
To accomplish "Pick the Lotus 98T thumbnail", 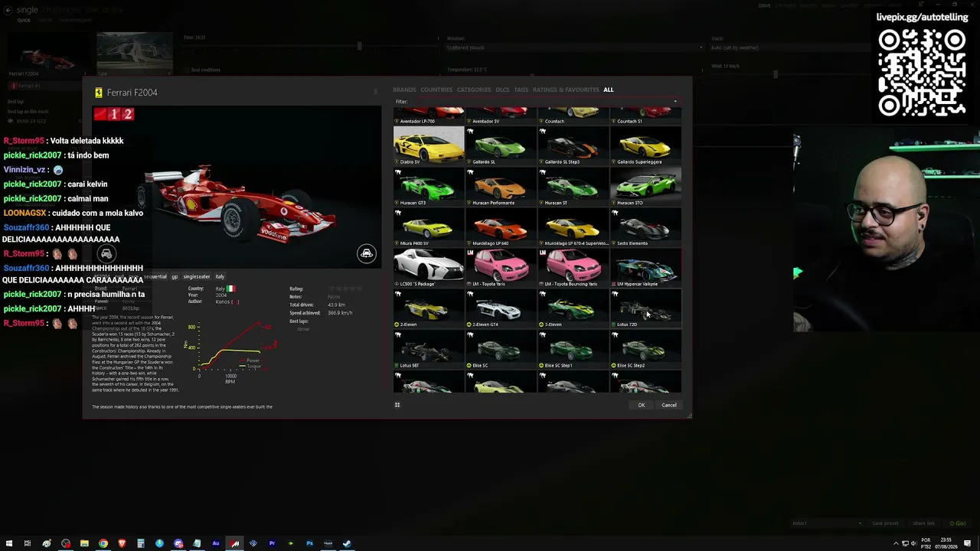I will (x=429, y=350).
